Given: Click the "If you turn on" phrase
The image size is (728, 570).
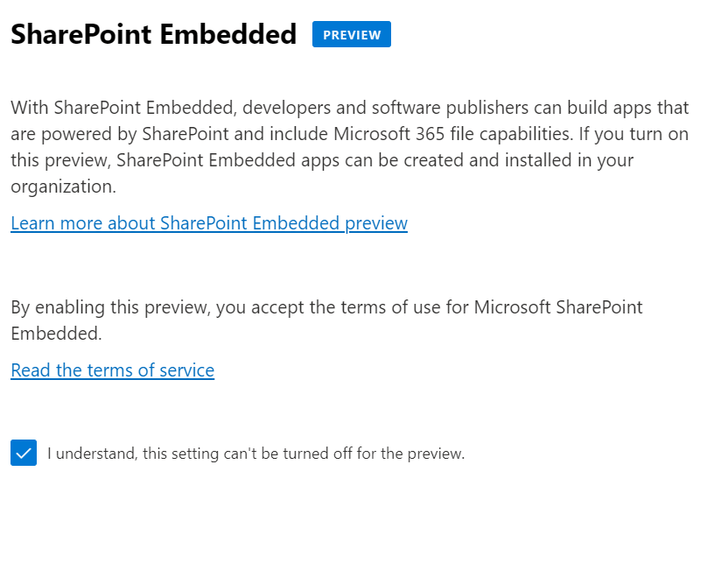Looking at the screenshot, I should [633, 134].
